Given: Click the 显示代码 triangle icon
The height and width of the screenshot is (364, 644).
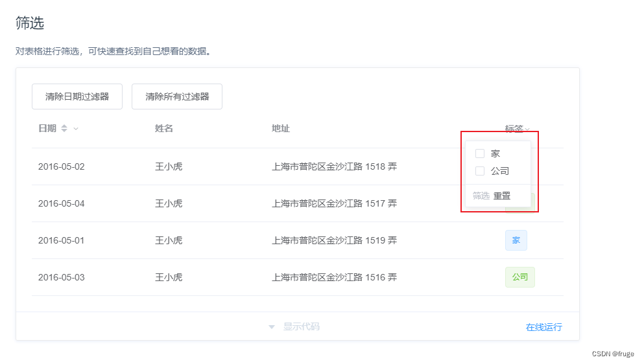Looking at the screenshot, I should tap(272, 327).
